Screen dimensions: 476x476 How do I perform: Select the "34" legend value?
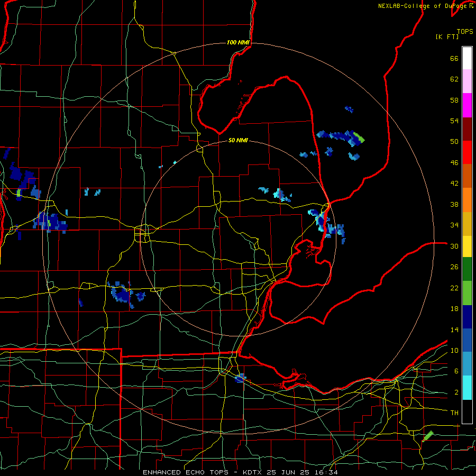(454, 225)
